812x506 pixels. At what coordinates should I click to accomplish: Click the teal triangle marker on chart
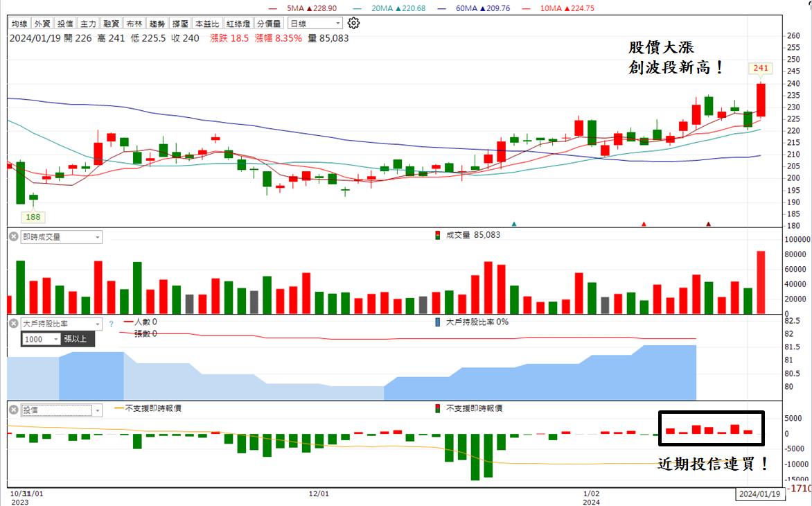[x=514, y=224]
